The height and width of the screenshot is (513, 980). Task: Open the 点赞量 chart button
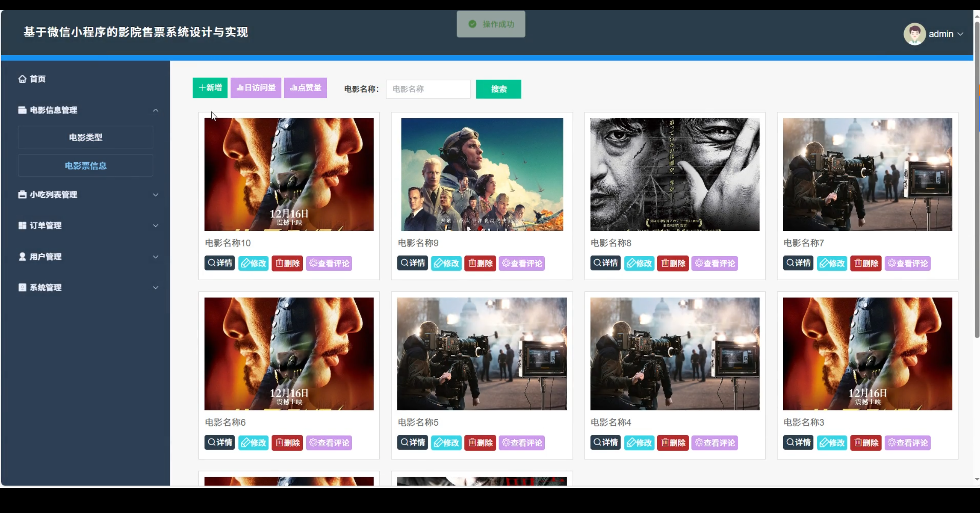point(305,88)
